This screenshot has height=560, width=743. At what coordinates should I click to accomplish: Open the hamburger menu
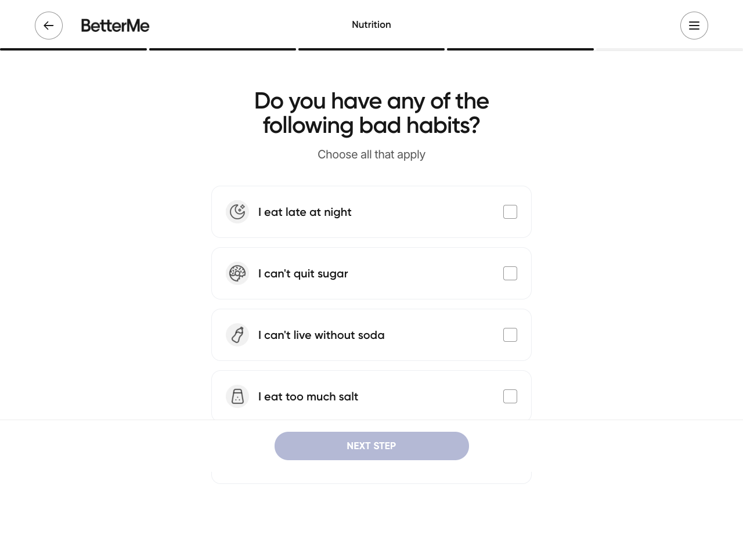coord(694,26)
